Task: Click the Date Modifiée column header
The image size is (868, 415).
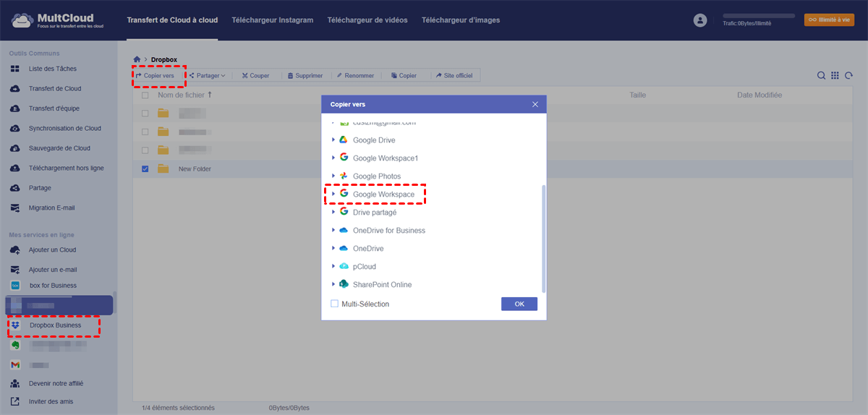Action: pyautogui.click(x=759, y=95)
